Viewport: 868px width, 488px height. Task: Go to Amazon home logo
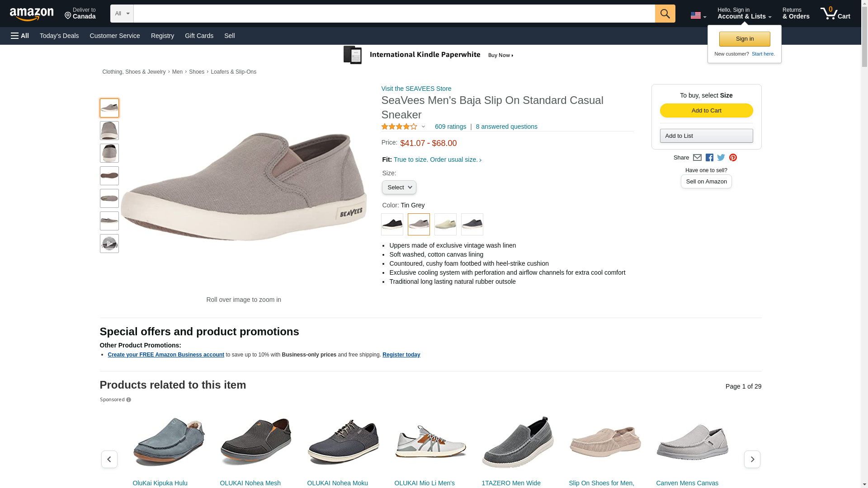[32, 14]
